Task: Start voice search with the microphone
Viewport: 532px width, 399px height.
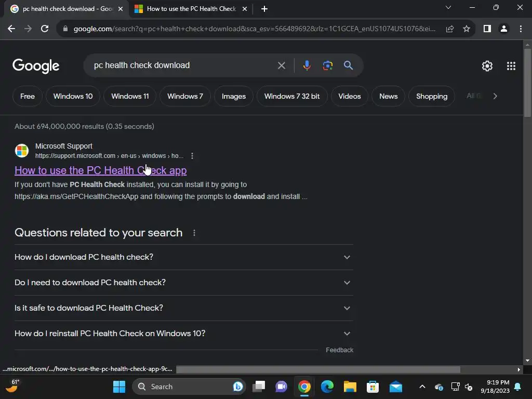Action: [x=307, y=65]
